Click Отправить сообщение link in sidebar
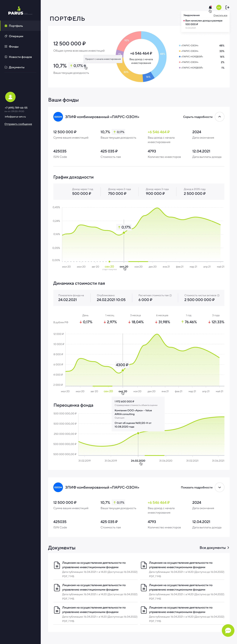The height and width of the screenshot is (644, 237). pos(18,124)
